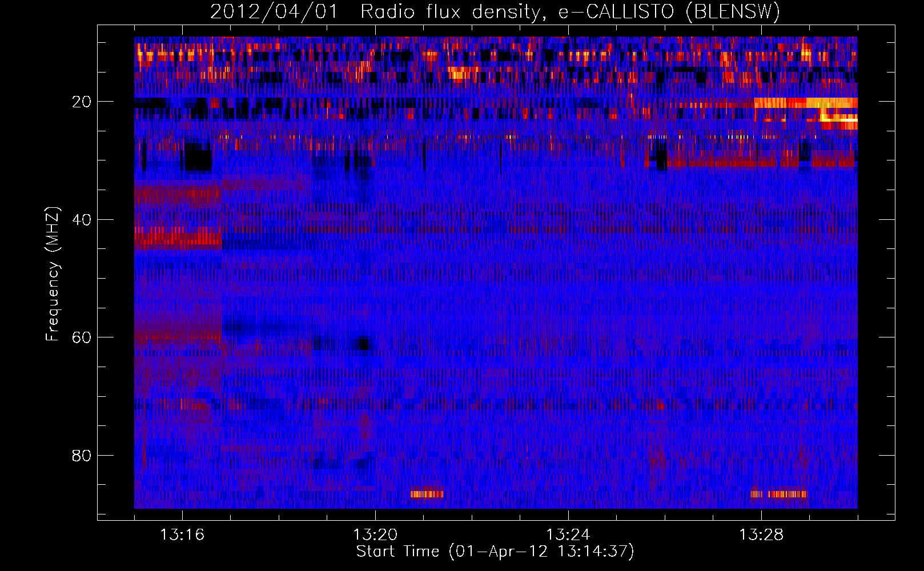Click the 40 frequency tick label
This screenshot has width=924, height=571.
point(82,220)
